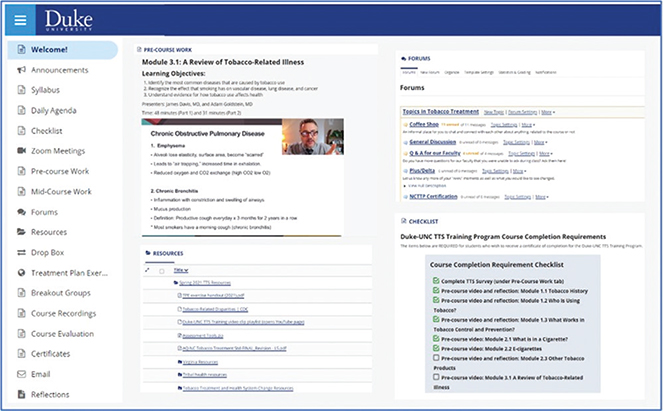Check Module 2.3 Other Tobacco Products checkbox
The height and width of the screenshot is (411, 663).
coord(437,358)
